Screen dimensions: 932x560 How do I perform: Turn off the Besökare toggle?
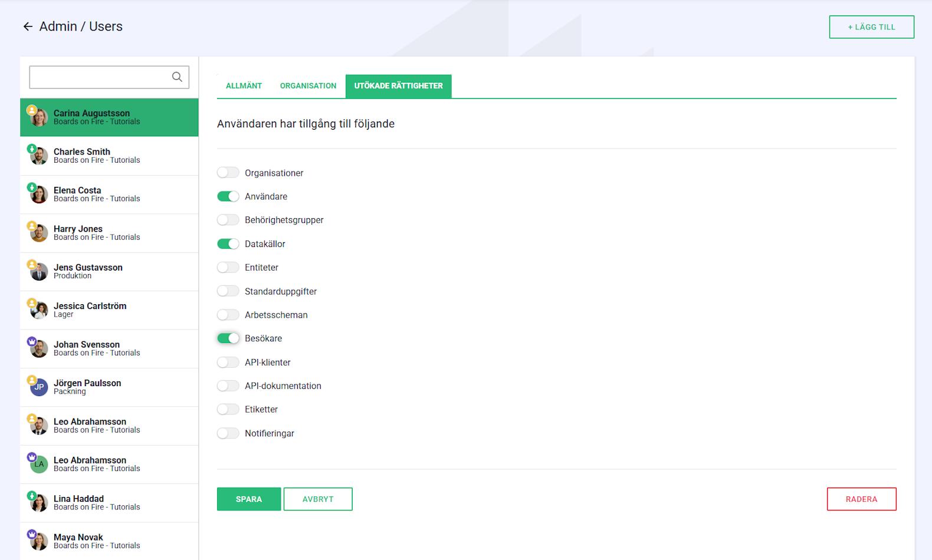pos(228,338)
